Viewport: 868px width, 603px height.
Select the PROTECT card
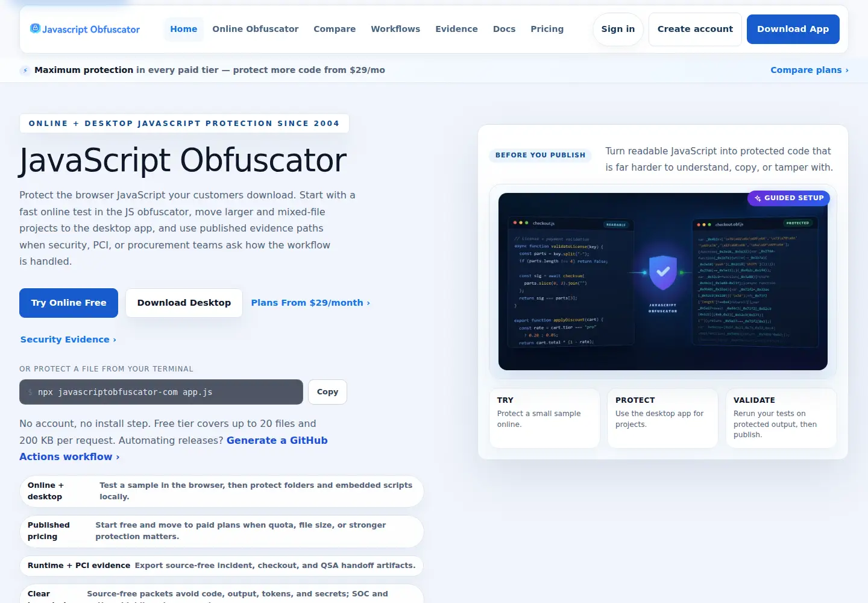(x=662, y=418)
